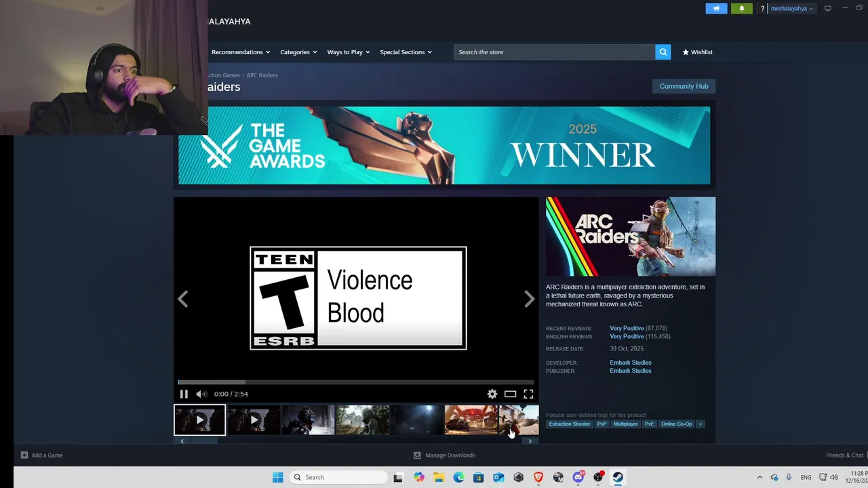Select the second trailer video thumbnail

[254, 420]
